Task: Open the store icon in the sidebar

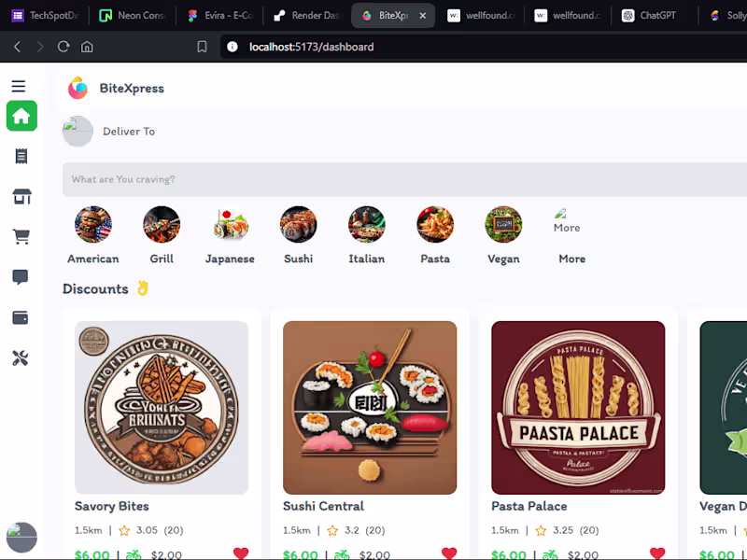Action: (x=21, y=196)
